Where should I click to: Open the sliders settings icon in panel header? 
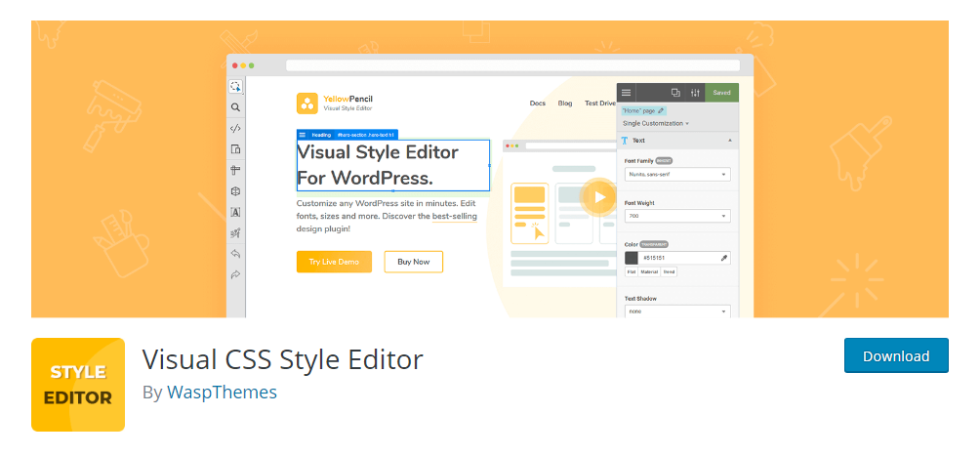click(695, 93)
